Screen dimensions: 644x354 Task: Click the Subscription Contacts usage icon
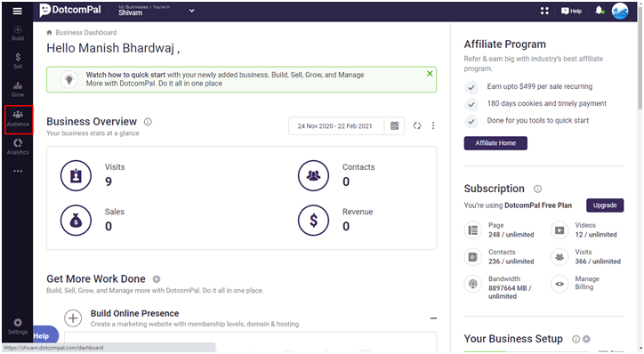[473, 257]
